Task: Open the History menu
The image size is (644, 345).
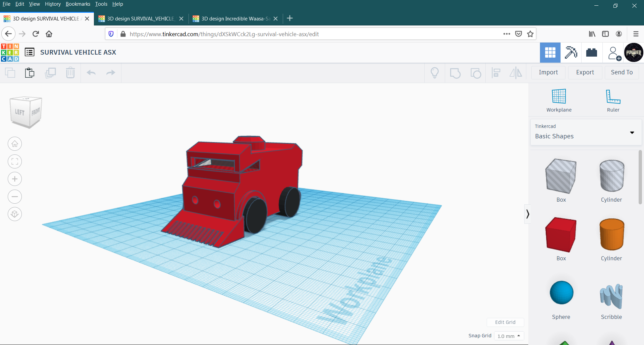Action: point(53,4)
